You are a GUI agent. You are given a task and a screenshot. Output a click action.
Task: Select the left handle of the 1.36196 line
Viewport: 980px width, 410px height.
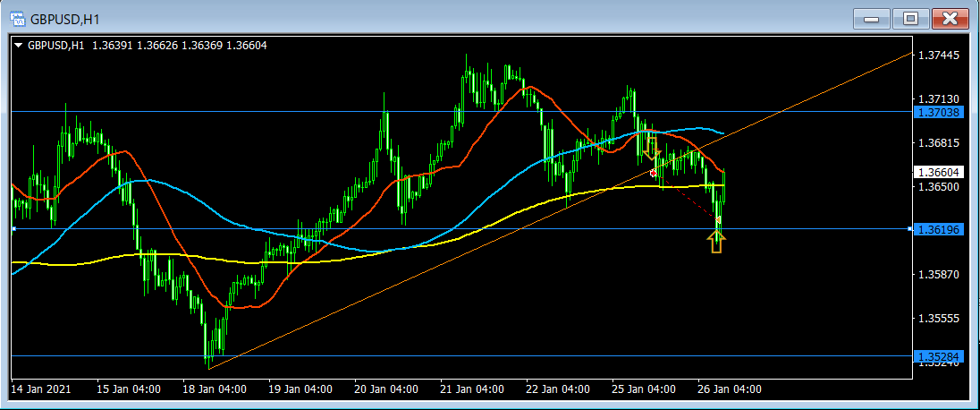pyautogui.click(x=13, y=229)
